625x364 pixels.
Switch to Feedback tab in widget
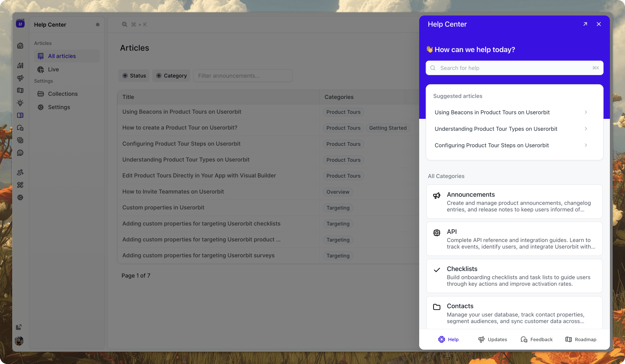pyautogui.click(x=537, y=339)
